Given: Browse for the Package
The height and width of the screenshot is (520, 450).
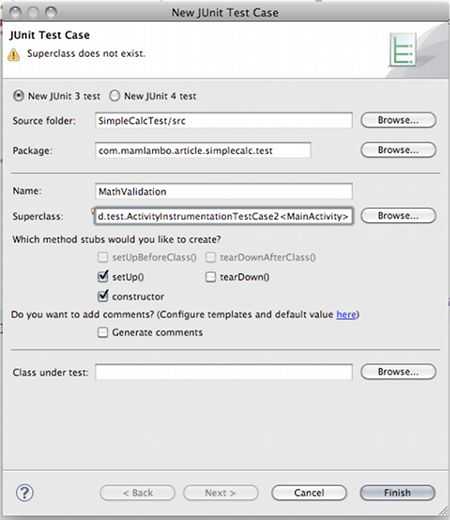Looking at the screenshot, I should tap(398, 150).
